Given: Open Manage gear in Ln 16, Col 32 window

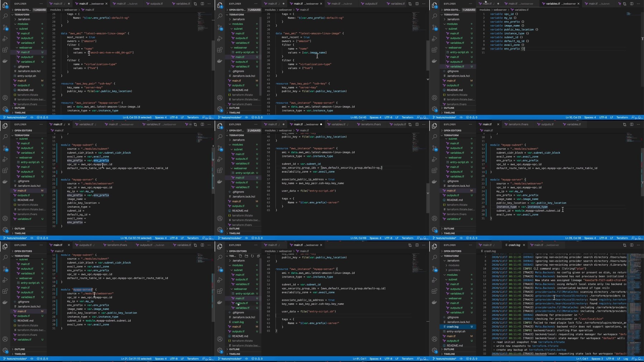Looking at the screenshot, I should pyautogui.click(x=5, y=230).
